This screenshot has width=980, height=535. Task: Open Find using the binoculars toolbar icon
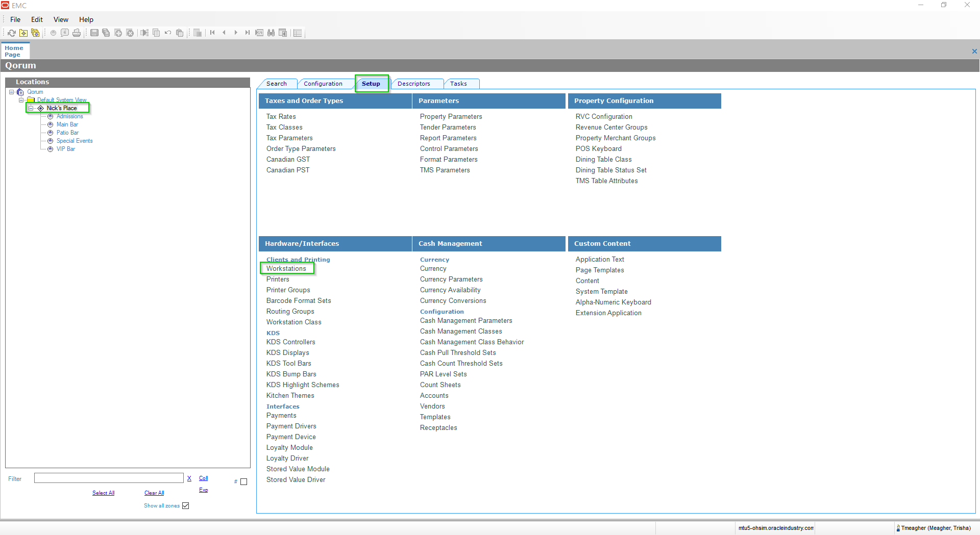coord(271,33)
